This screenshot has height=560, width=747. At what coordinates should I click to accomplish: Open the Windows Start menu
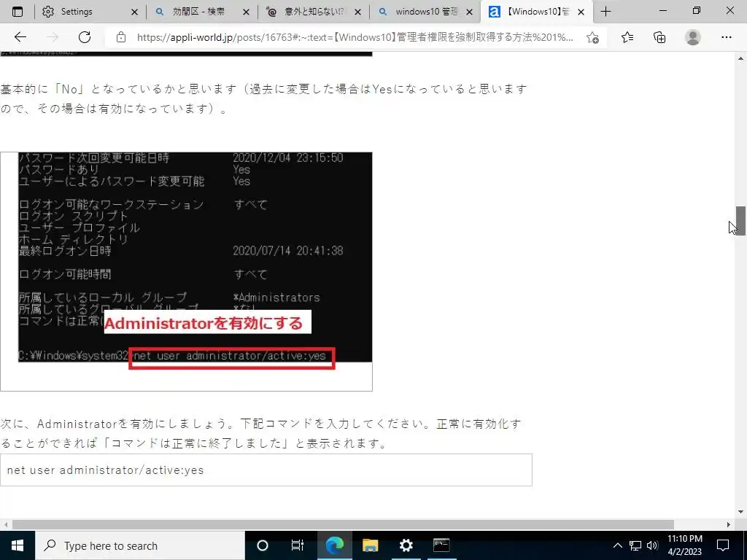pos(18,545)
